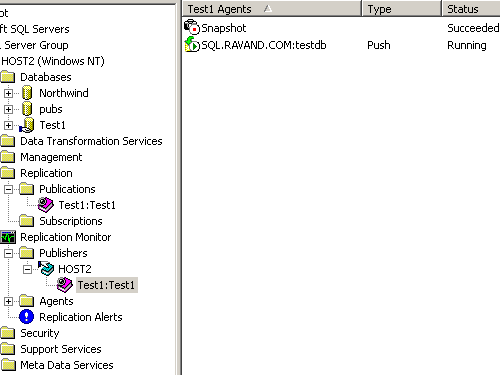Click the selected Test1:Test1 publication icon under HOST2

coord(65,285)
